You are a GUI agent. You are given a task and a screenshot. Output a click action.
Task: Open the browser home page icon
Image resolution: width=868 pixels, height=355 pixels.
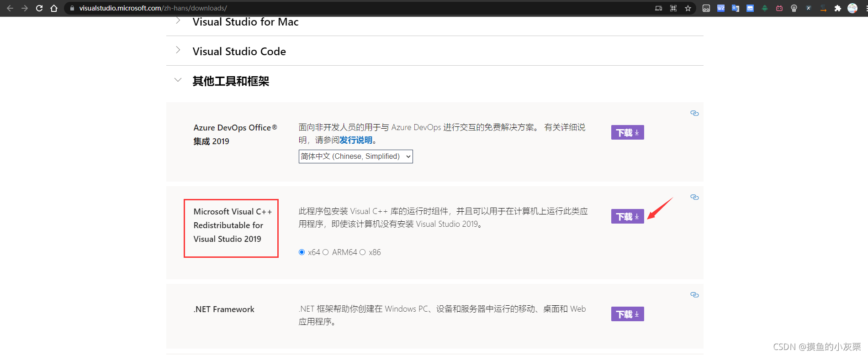[x=54, y=8]
